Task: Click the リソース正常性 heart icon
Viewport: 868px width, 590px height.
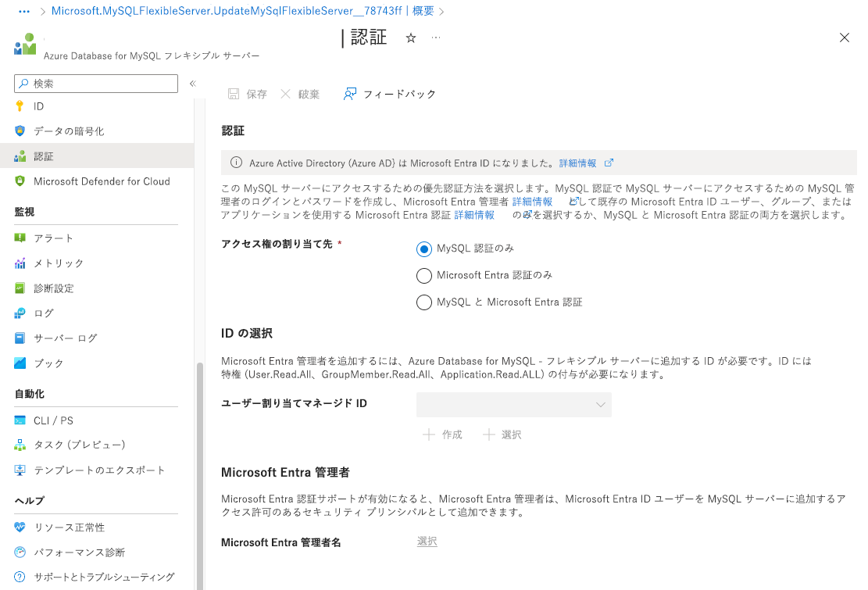Action: (x=20, y=527)
